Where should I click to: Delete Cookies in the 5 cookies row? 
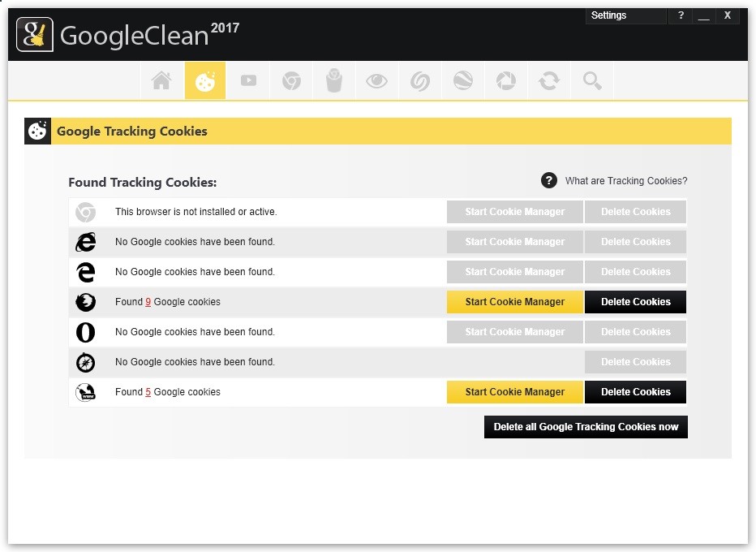pos(635,392)
